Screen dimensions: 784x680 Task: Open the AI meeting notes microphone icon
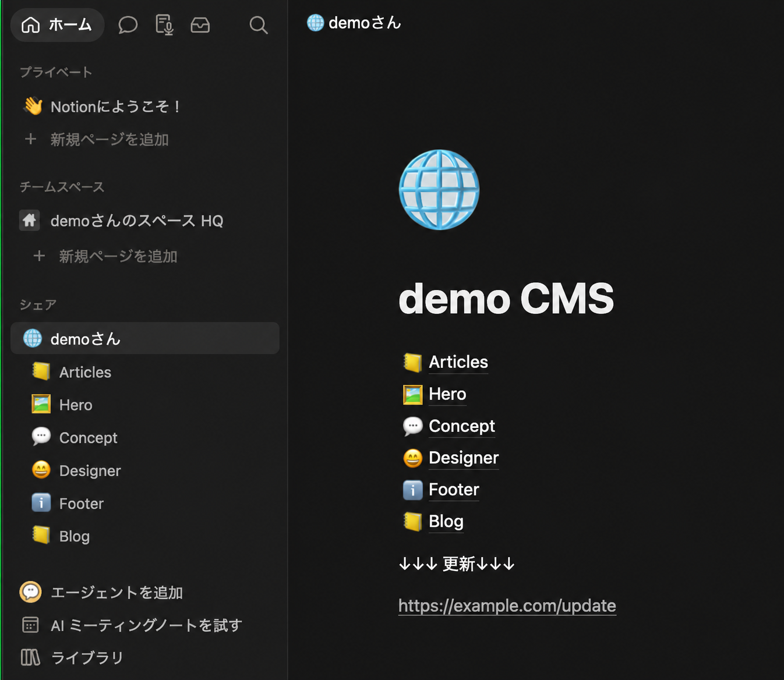[x=164, y=25]
